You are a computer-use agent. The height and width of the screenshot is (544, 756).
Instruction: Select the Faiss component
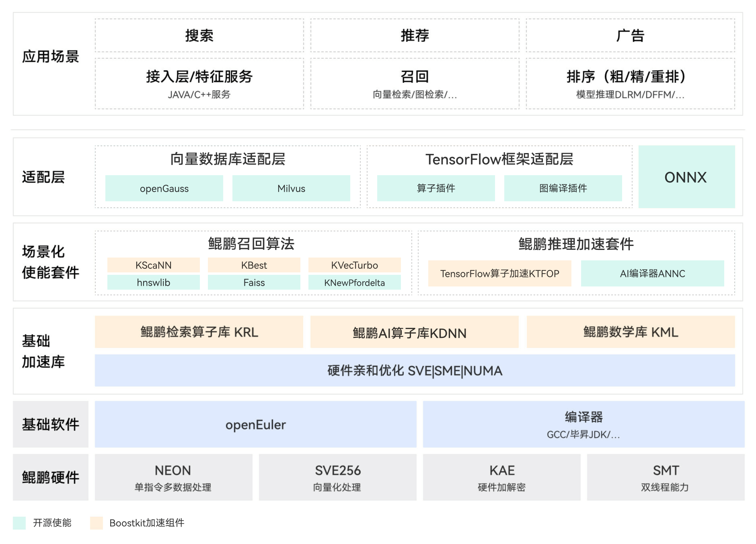pyautogui.click(x=254, y=282)
